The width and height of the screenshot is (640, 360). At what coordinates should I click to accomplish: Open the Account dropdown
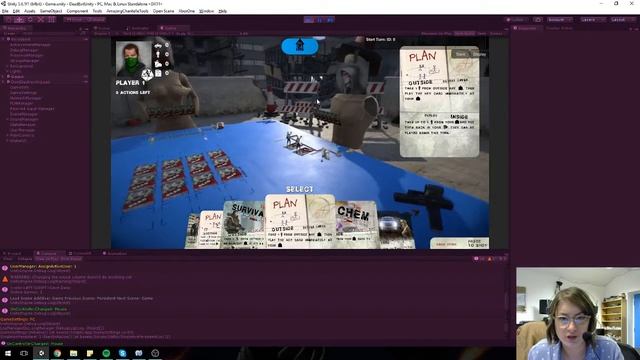click(560, 20)
